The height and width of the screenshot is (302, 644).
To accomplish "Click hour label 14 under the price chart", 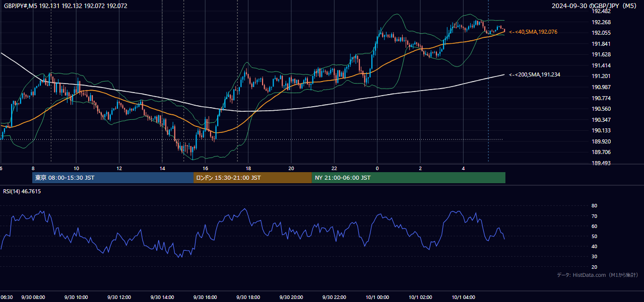I will 162,168.
